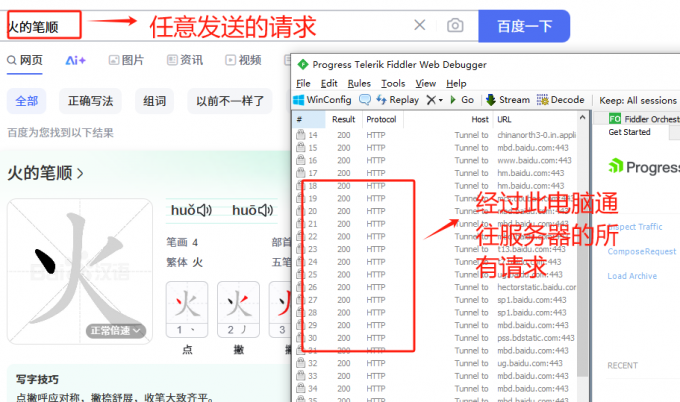Select stroke 2 撇 thumbnail
The height and width of the screenshot is (402, 680).
[x=238, y=309]
